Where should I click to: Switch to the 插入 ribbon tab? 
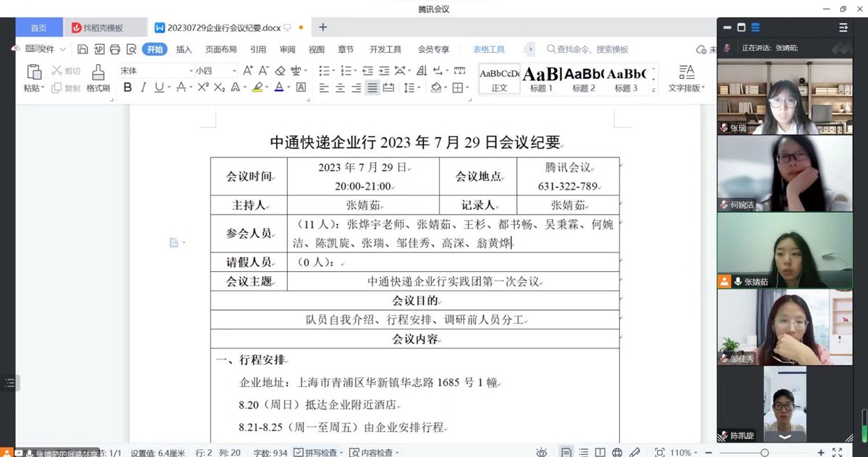tap(184, 49)
